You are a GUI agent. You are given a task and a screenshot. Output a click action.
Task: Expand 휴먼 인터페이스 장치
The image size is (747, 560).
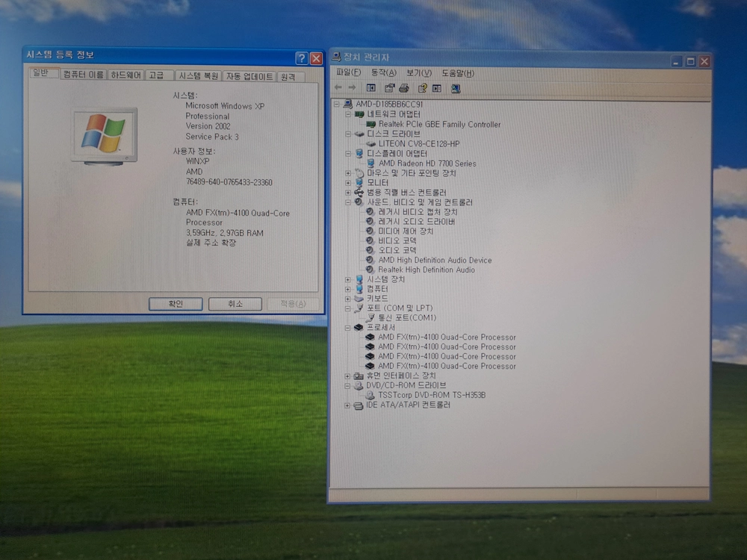coord(347,376)
